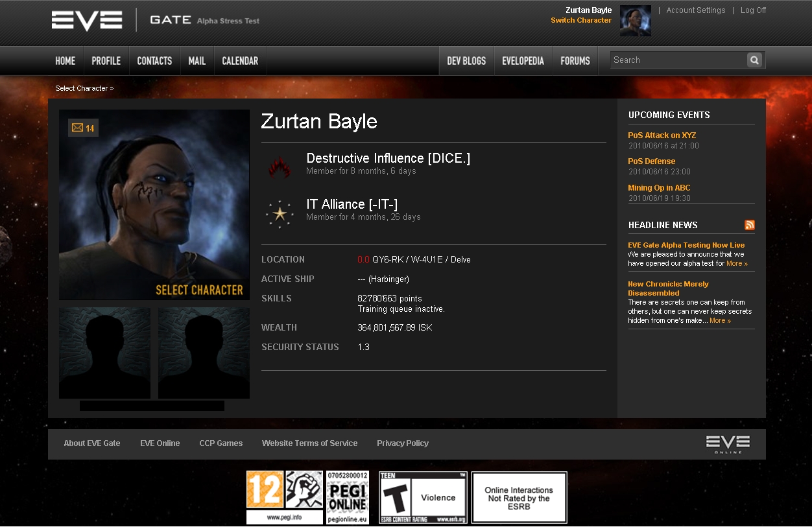Open EVE Online footer link
812x527 pixels.
click(x=160, y=443)
